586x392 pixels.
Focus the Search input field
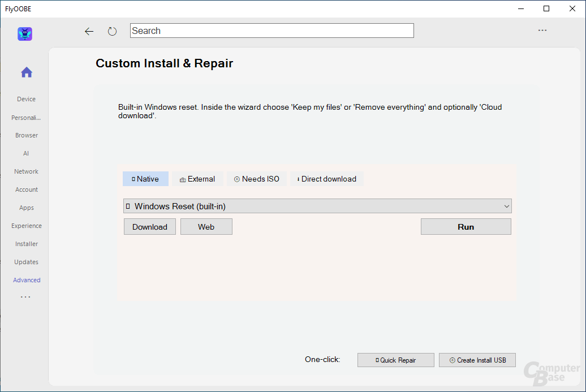click(272, 31)
